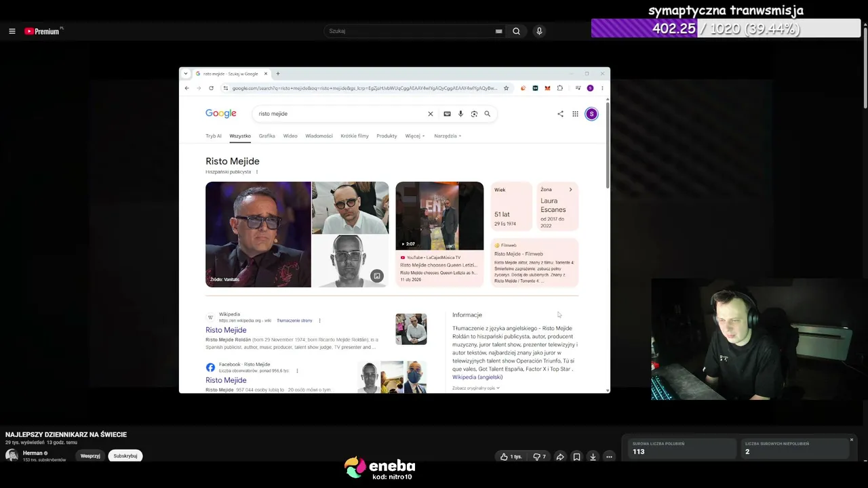Select the risto mejide browser tab

(x=231, y=73)
